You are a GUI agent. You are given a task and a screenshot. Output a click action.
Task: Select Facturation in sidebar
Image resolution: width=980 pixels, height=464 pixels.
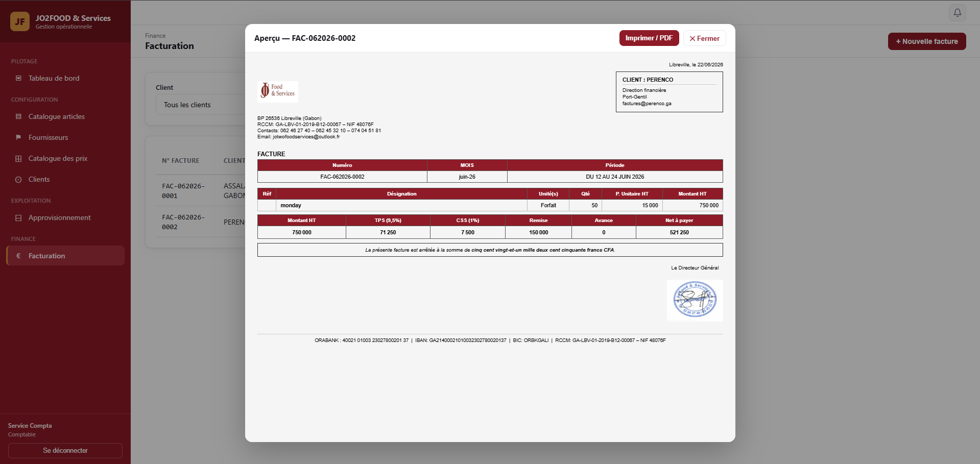[x=65, y=256]
